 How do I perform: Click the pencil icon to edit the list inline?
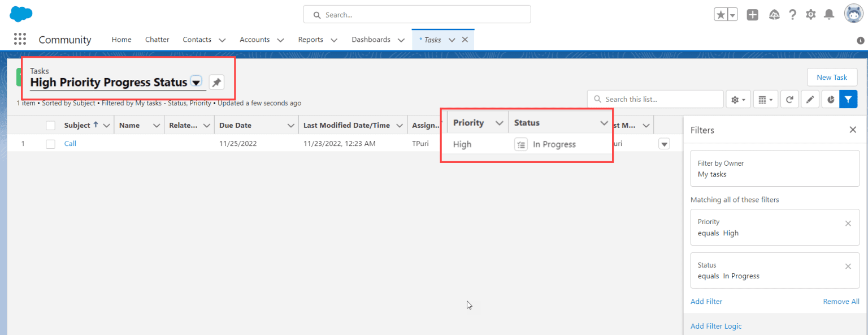(x=810, y=98)
